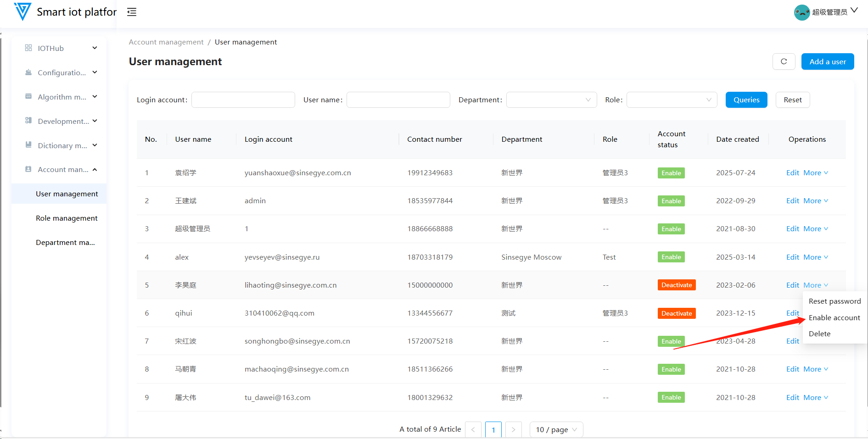Expand More for user 马朝青
The image size is (868, 439).
point(816,369)
